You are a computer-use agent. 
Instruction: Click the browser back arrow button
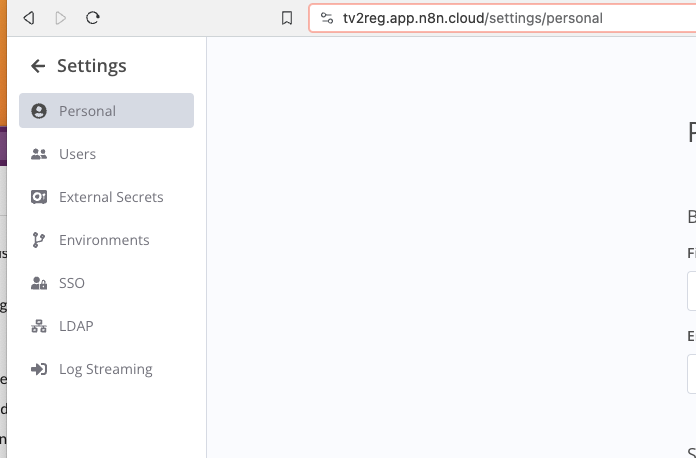pyautogui.click(x=28, y=18)
